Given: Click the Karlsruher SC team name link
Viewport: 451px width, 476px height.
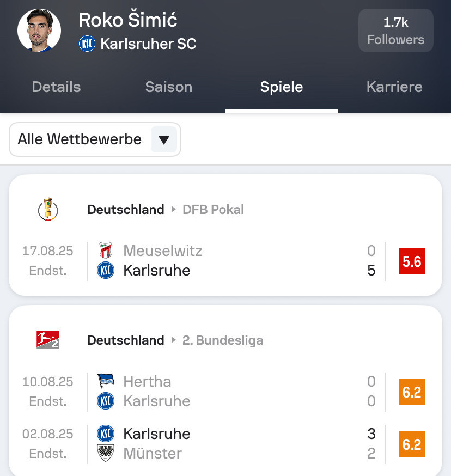Looking at the screenshot, I should point(148,44).
